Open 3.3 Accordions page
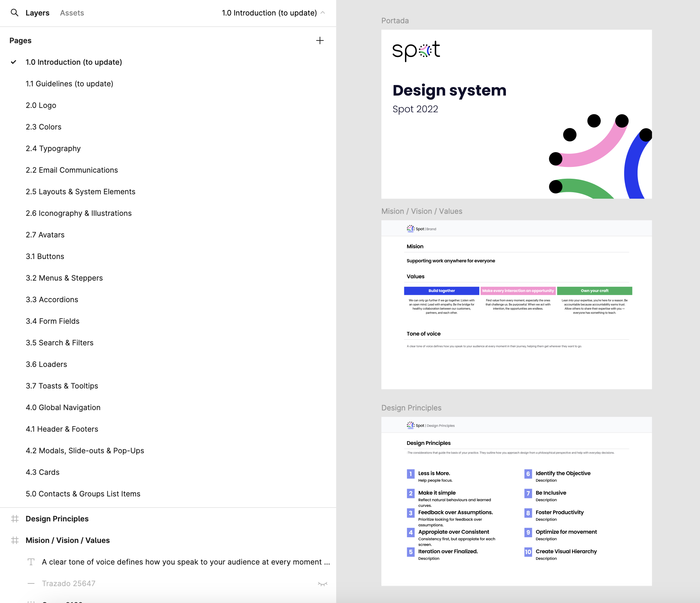Screen dimensions: 700x603 coord(52,300)
